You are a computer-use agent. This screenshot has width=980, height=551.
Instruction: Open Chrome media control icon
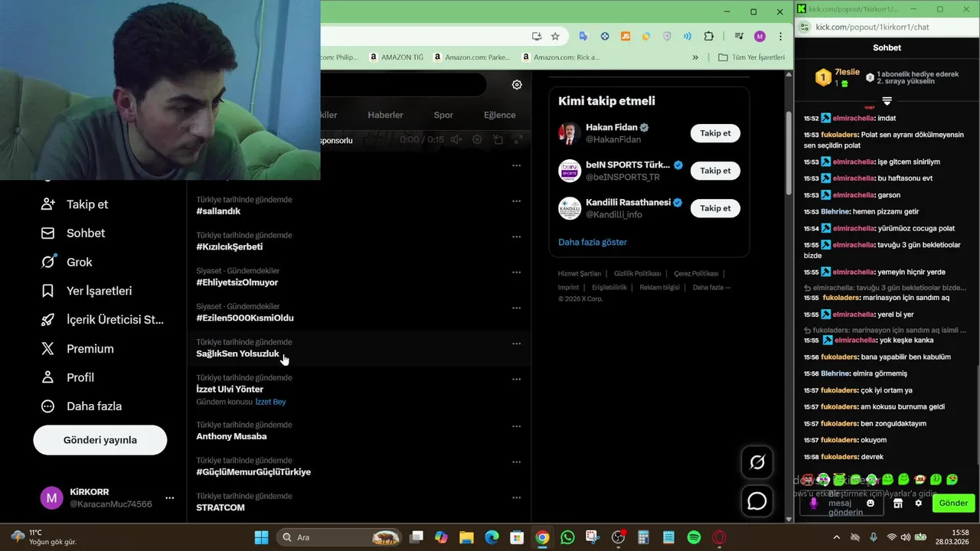point(739,36)
